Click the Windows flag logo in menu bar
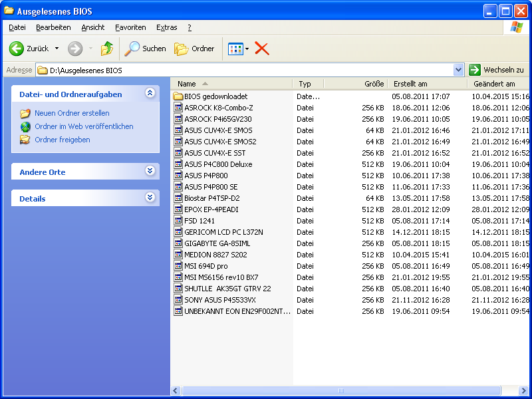This screenshot has width=532, height=399. [x=517, y=27]
